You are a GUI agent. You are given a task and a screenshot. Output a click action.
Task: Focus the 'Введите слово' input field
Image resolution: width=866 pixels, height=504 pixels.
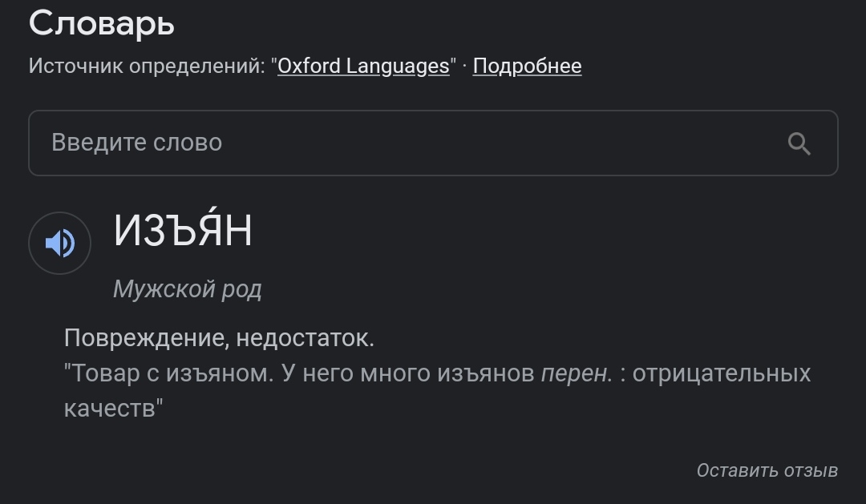pos(433,143)
